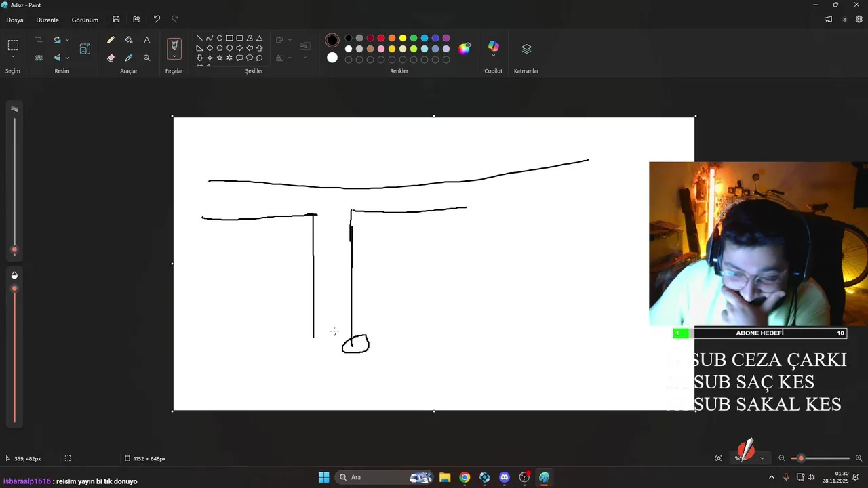
Task: Pick the purple color swatch
Action: (446, 38)
